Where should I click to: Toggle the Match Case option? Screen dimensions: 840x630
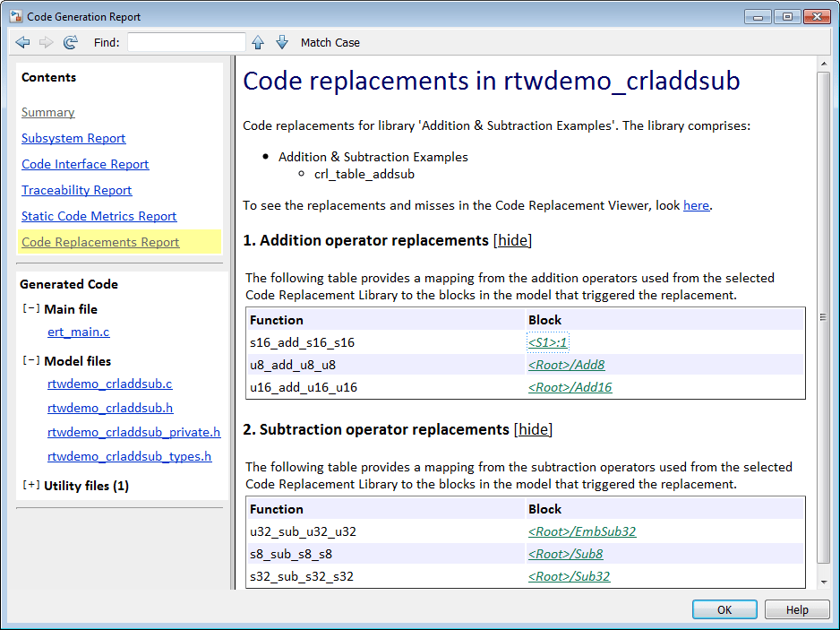point(330,42)
